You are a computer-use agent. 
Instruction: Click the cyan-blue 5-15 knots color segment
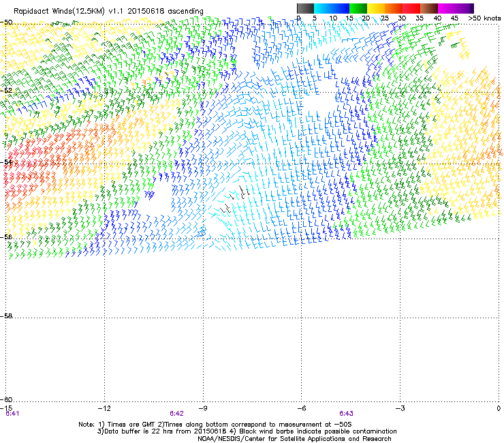pyautogui.click(x=332, y=8)
